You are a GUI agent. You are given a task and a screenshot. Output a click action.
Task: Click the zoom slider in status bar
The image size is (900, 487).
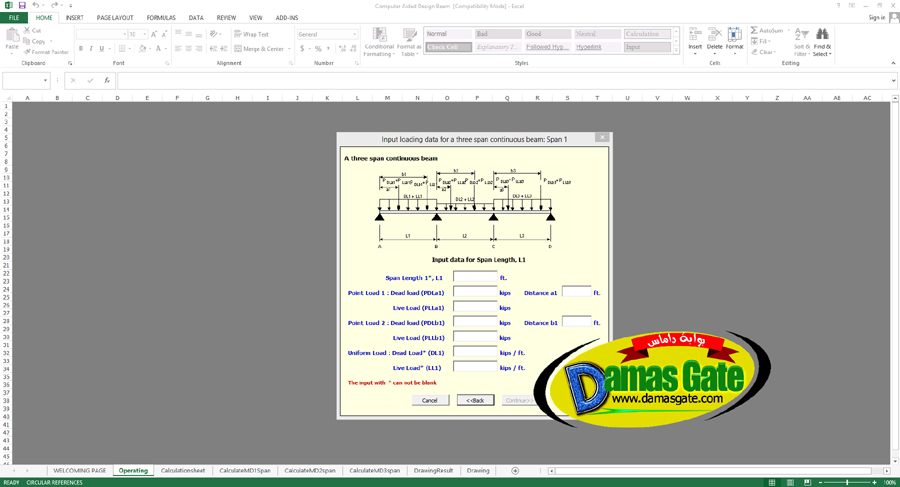click(847, 482)
